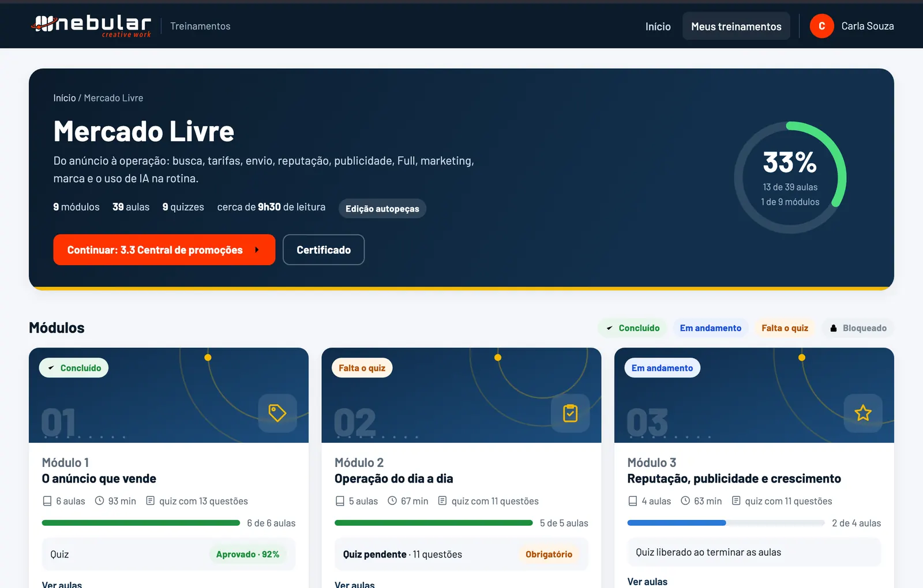This screenshot has height=588, width=923.
Task: Open Reputação, publicidade e crescimento title
Action: click(734, 478)
